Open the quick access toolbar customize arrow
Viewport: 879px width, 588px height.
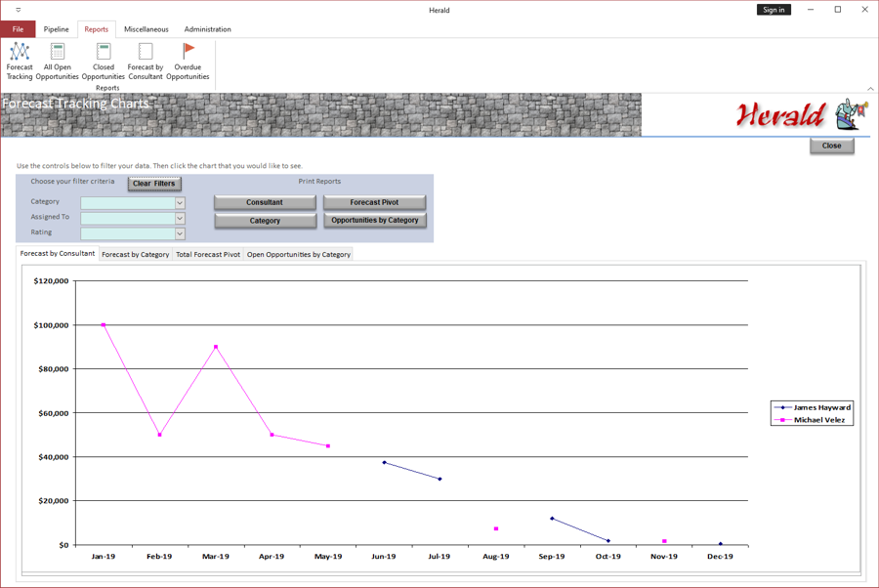[x=18, y=10]
